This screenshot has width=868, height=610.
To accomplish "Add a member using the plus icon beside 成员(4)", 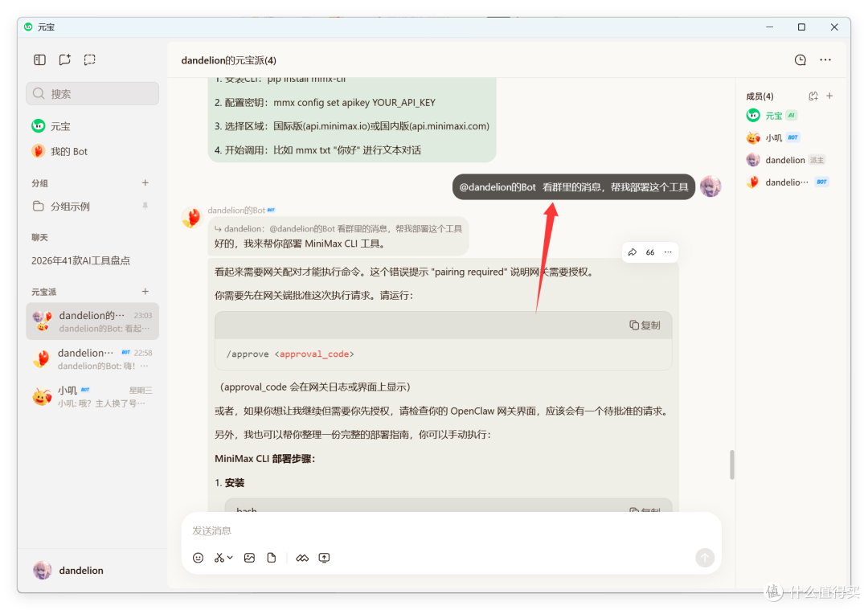I will pyautogui.click(x=829, y=96).
